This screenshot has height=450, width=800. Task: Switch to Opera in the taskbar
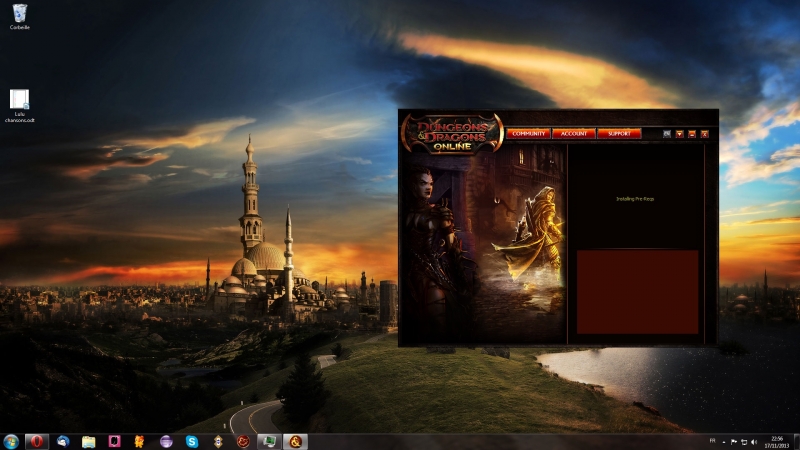point(37,441)
